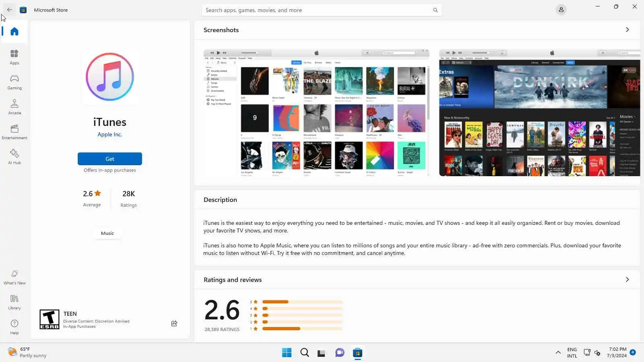The width and height of the screenshot is (644, 362).
Task: Click the 1-star rating bar
Action: tap(302, 329)
